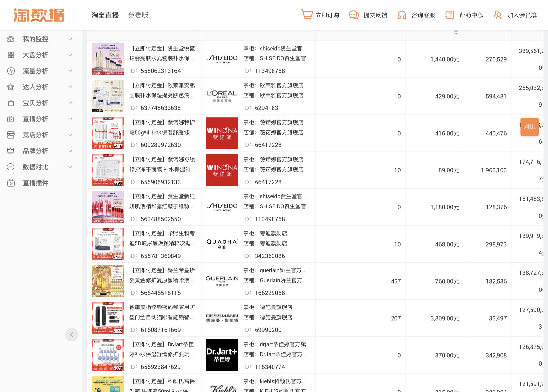Click the 品牌分析 crown icon

point(11,151)
